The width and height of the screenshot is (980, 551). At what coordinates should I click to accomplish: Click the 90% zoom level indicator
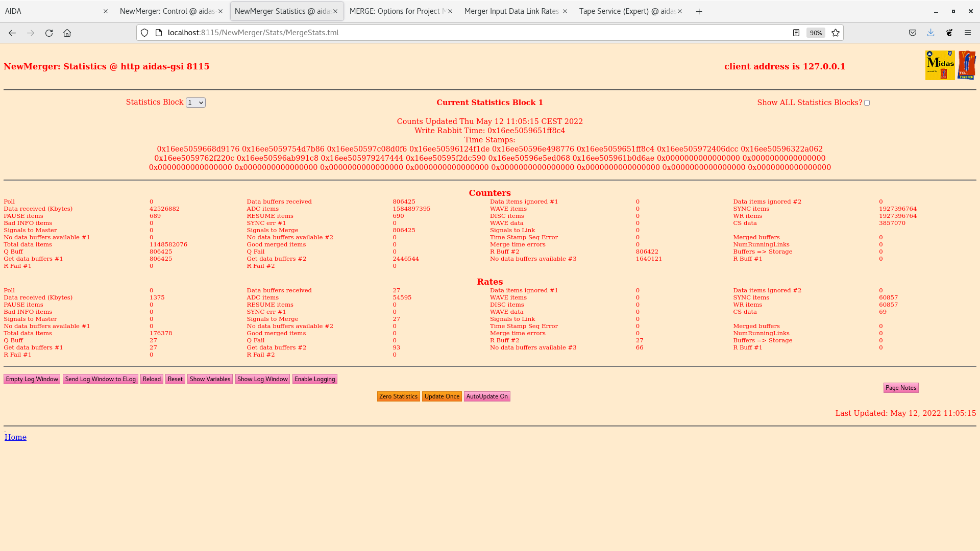[x=816, y=33]
